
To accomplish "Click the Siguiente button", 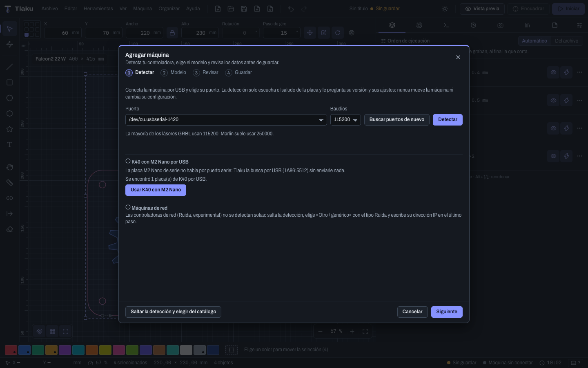I will click(x=447, y=312).
